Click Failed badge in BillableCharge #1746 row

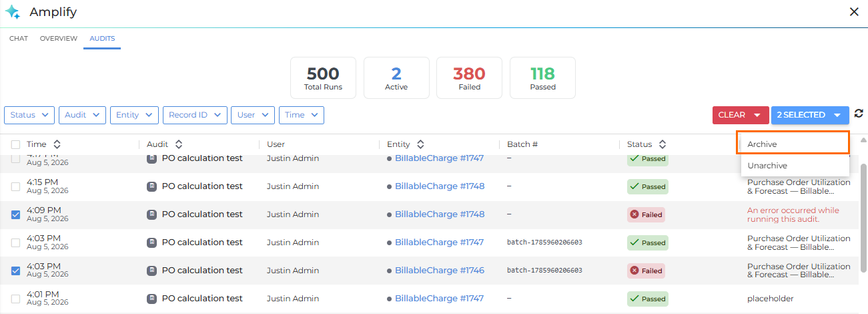(x=646, y=271)
